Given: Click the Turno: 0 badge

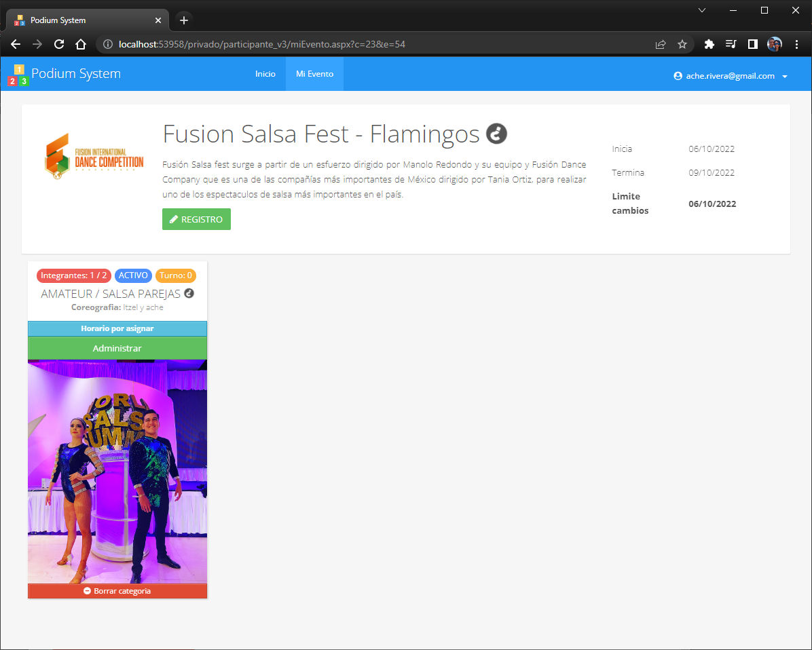Looking at the screenshot, I should click(x=176, y=275).
